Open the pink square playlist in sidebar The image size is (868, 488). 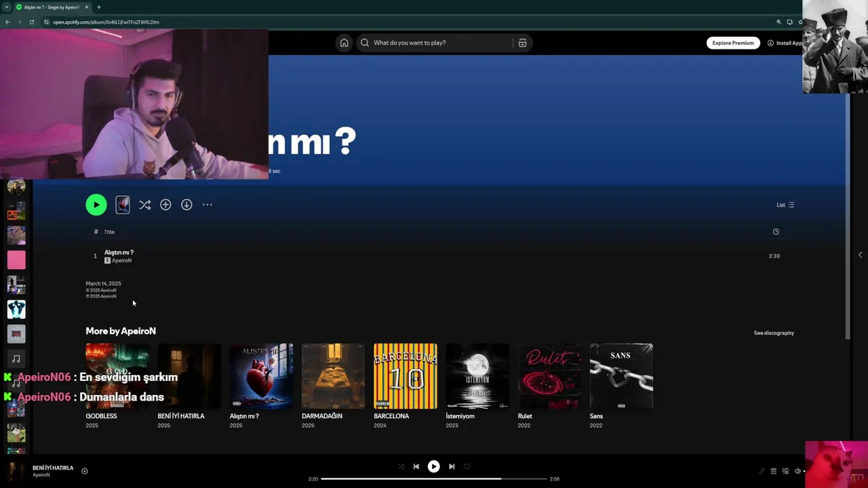click(x=16, y=260)
